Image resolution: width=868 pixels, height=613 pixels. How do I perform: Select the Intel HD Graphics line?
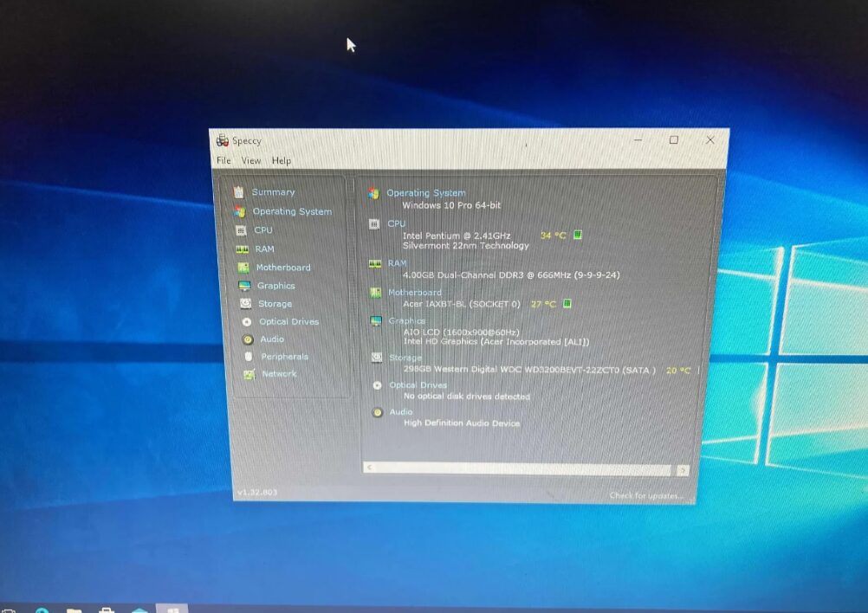click(496, 342)
